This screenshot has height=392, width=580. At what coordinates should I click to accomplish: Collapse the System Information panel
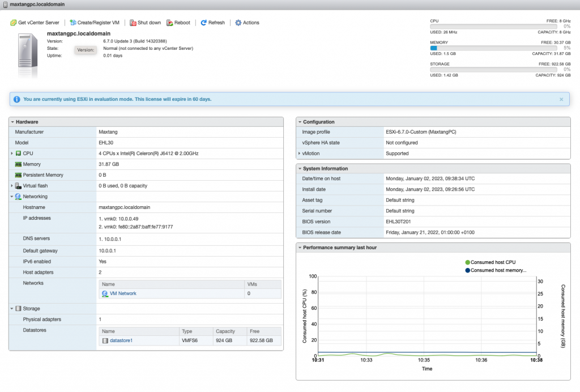click(300, 169)
